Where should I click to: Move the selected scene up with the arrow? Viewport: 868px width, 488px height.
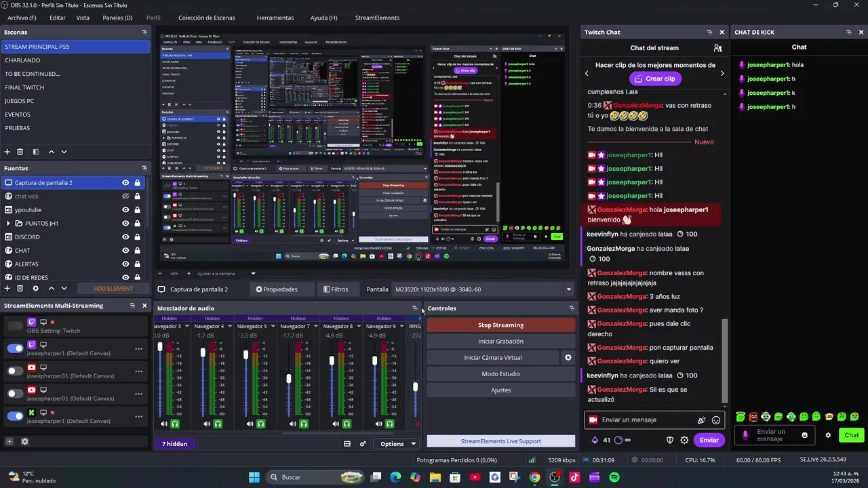point(51,152)
